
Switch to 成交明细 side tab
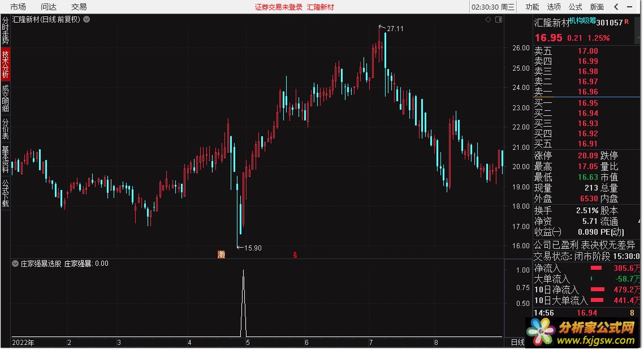point(5,98)
